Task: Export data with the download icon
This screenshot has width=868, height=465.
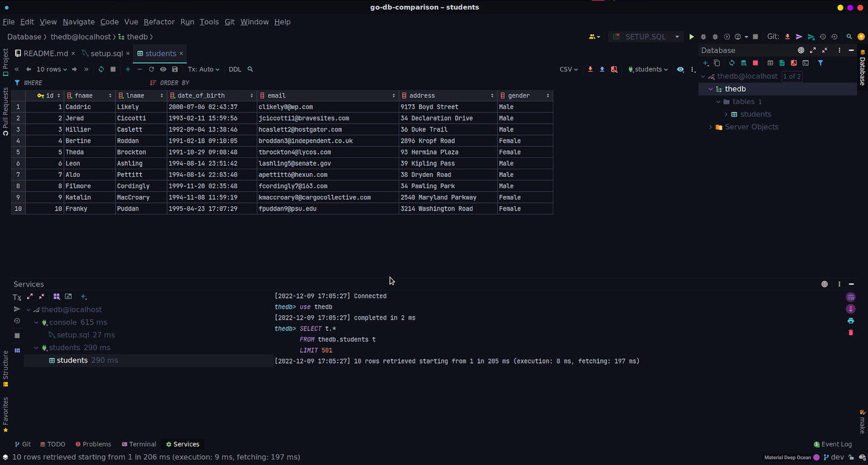Action: click(591, 69)
